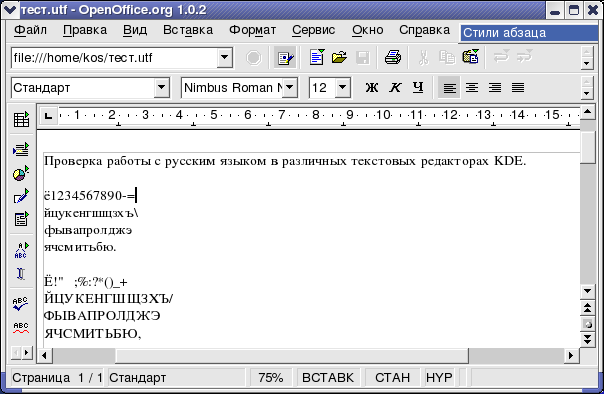Click vertical scrollbar down arrow
604x394 pixels.
588,291
